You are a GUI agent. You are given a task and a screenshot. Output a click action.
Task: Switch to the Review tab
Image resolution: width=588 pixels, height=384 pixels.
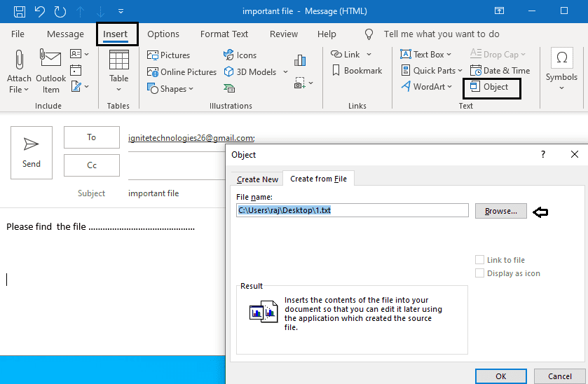284,34
